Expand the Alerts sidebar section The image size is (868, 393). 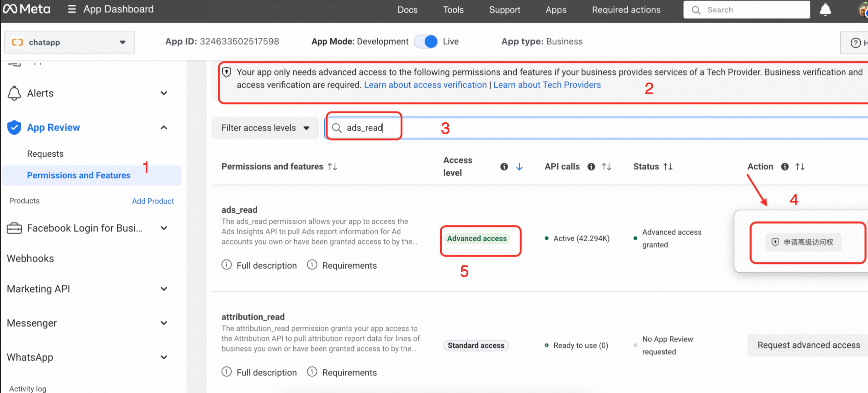point(164,93)
